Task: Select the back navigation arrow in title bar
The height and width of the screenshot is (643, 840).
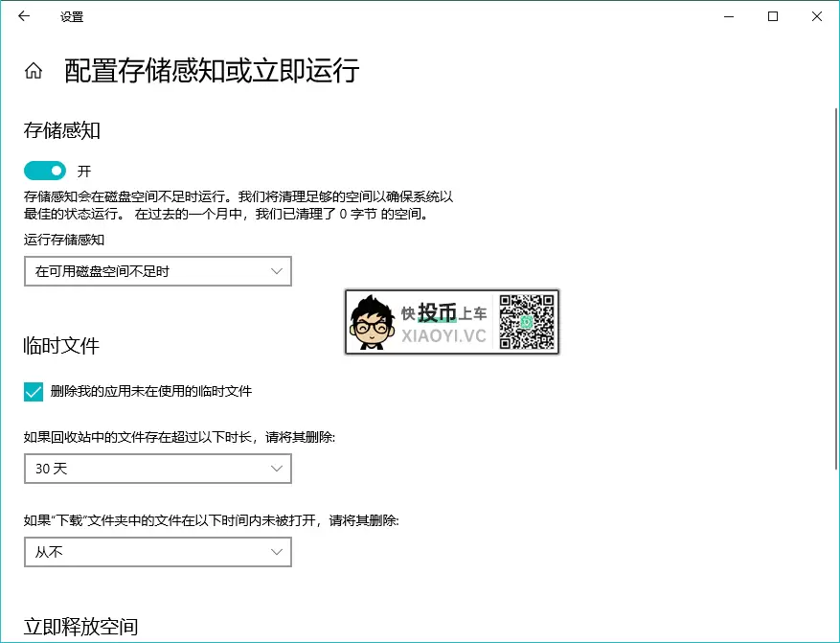Action: (x=23, y=16)
